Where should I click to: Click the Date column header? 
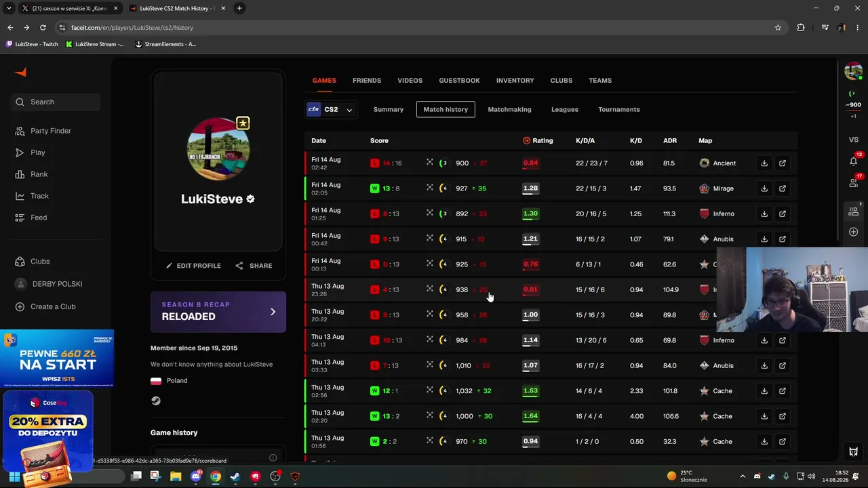click(319, 141)
